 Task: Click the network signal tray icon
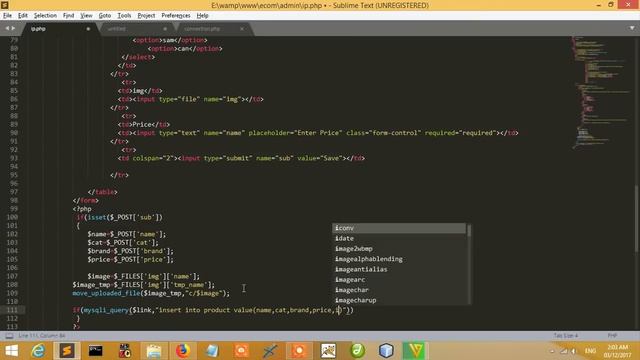pos(564,351)
